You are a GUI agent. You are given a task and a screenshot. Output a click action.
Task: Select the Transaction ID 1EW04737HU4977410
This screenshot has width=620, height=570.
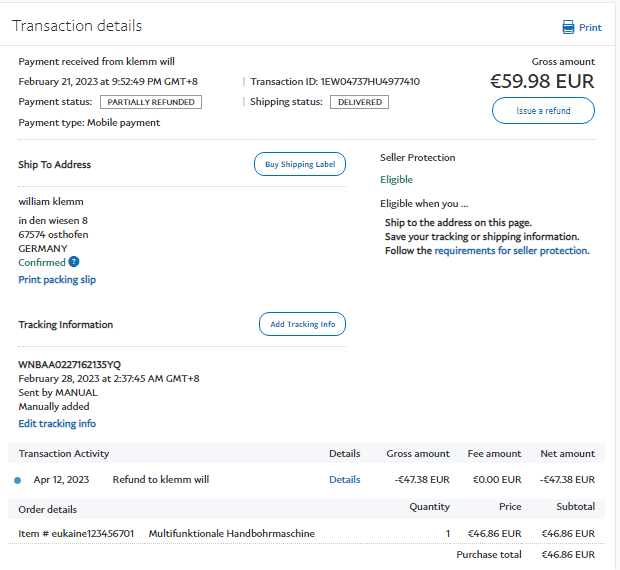pos(335,82)
